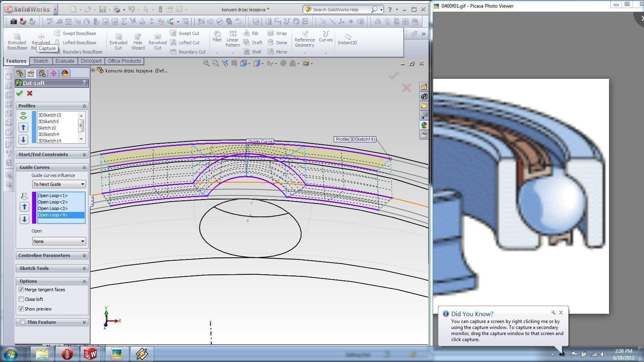Open the Opera browser from taskbar
644x362 pixels.
pyautogui.click(x=67, y=354)
